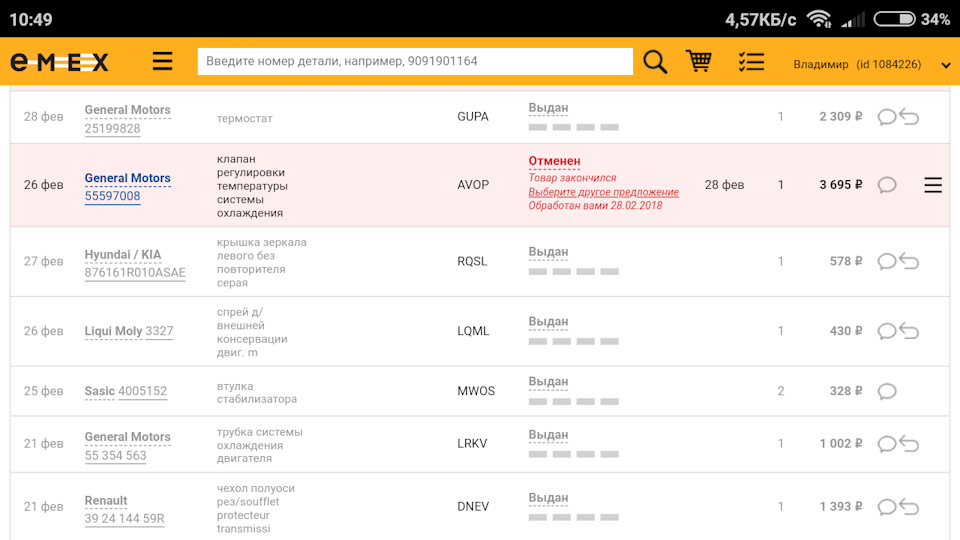Image resolution: width=960 pixels, height=540 pixels.
Task: Open the Sasic brand link
Action: [100, 391]
